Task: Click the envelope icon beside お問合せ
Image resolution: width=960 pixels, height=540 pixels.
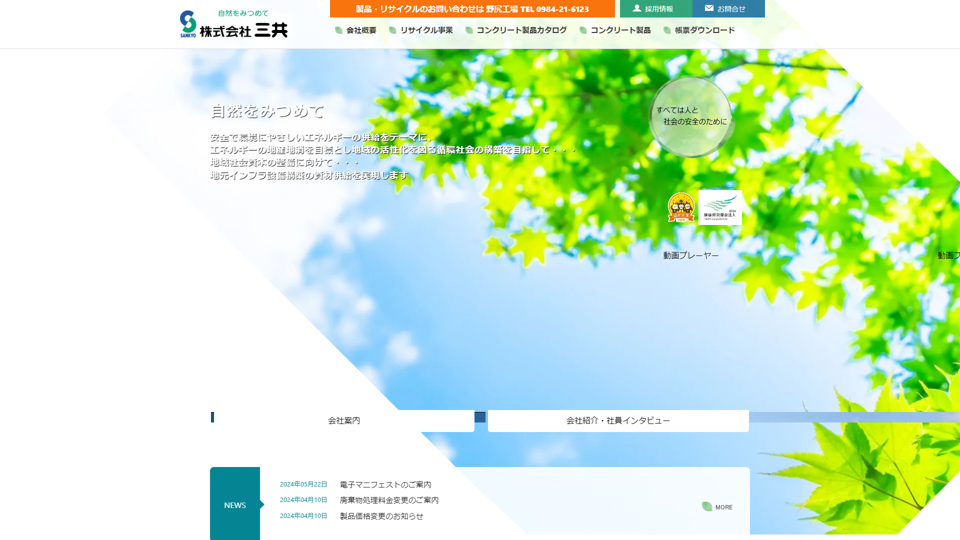Action: coord(709,9)
